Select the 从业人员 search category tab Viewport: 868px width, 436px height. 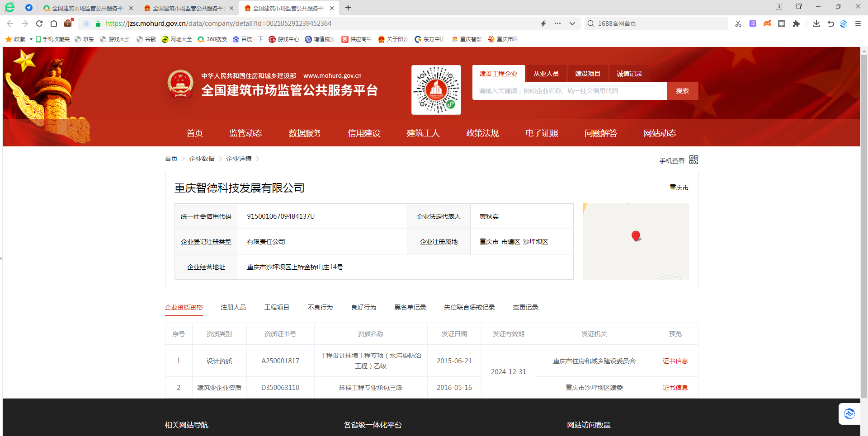pyautogui.click(x=546, y=74)
